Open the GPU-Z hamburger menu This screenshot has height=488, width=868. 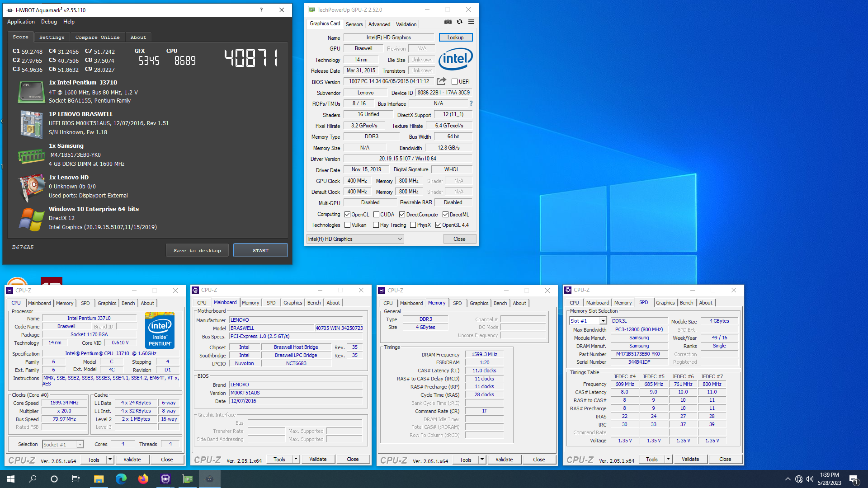pyautogui.click(x=471, y=22)
